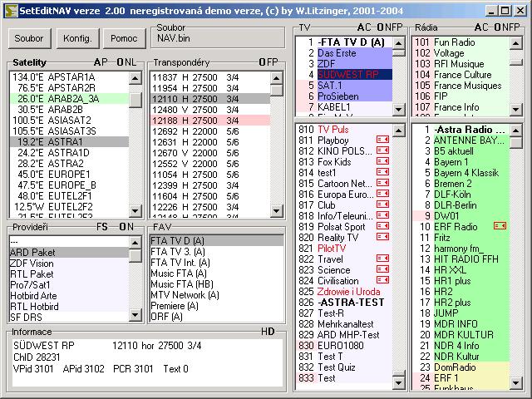Click the orange icon beside ERF Radio
Image resolution: width=532 pixels, height=399 pixels.
[500, 226]
